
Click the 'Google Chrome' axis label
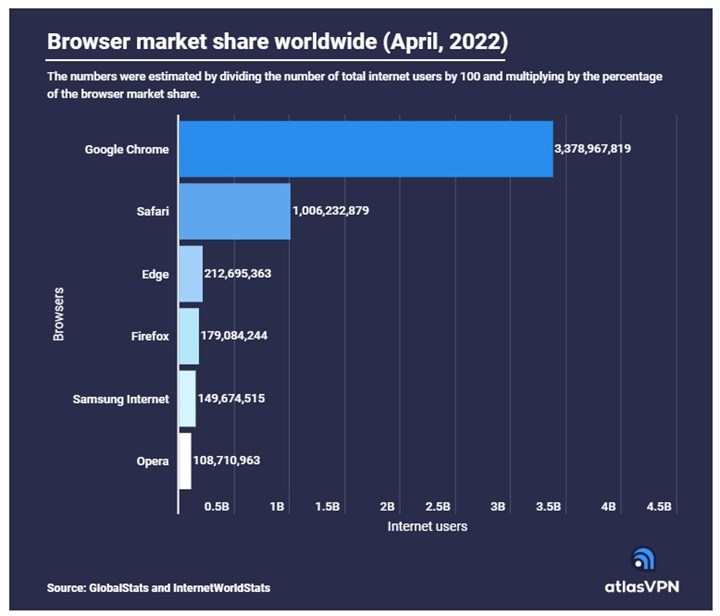click(x=127, y=150)
